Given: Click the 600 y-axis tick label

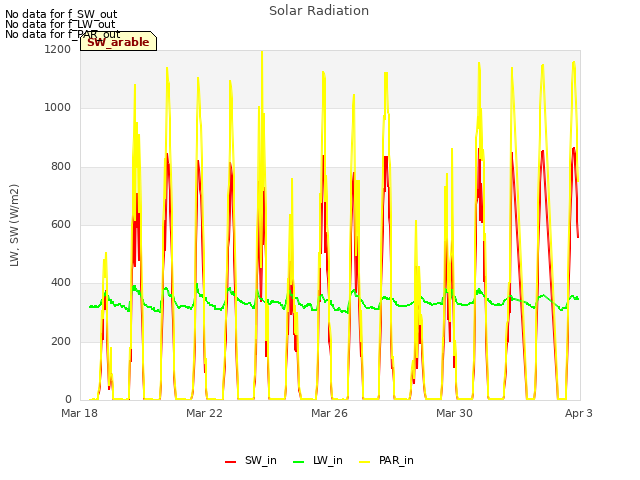Looking at the screenshot, I should click(x=61, y=224).
